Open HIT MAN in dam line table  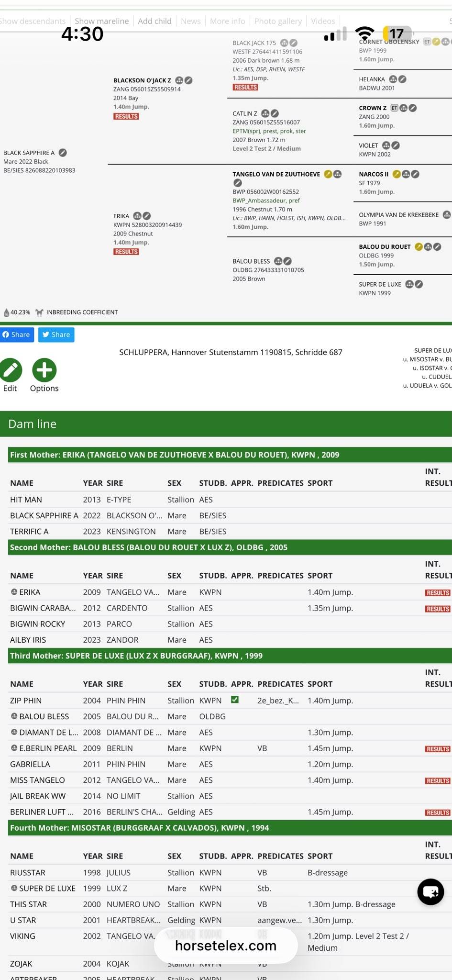click(26, 500)
